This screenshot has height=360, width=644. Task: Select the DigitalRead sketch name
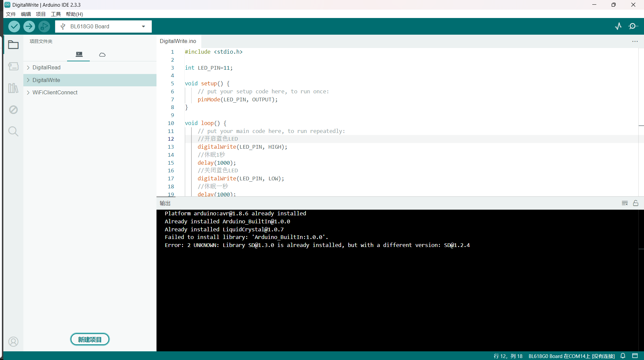coord(46,68)
